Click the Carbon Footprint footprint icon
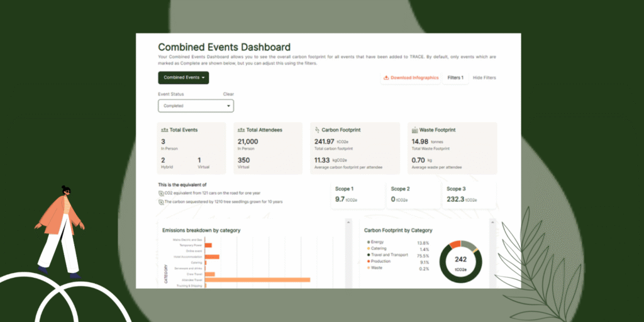Image resolution: width=644 pixels, height=322 pixels. pyautogui.click(x=317, y=130)
